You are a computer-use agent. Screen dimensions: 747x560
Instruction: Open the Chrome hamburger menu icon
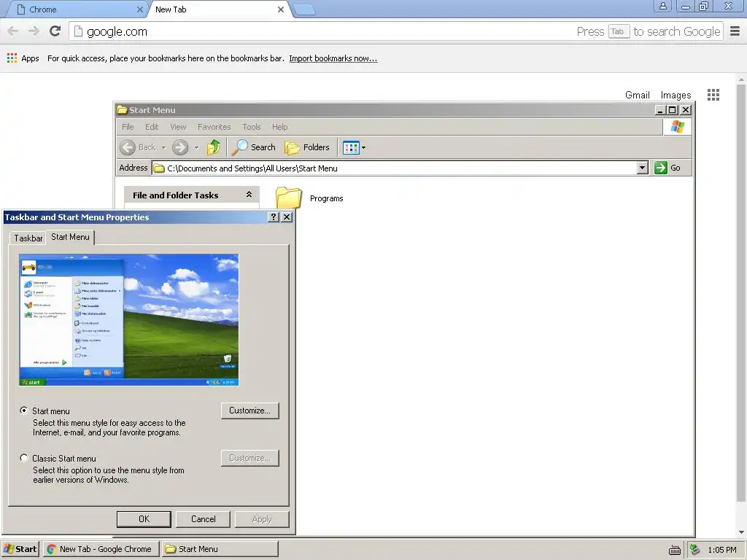[x=735, y=31]
